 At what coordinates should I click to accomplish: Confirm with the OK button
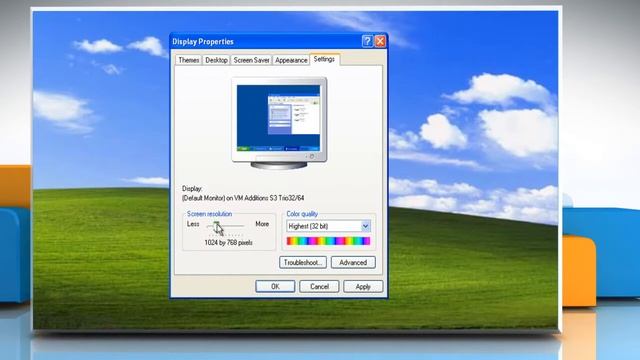click(x=275, y=287)
